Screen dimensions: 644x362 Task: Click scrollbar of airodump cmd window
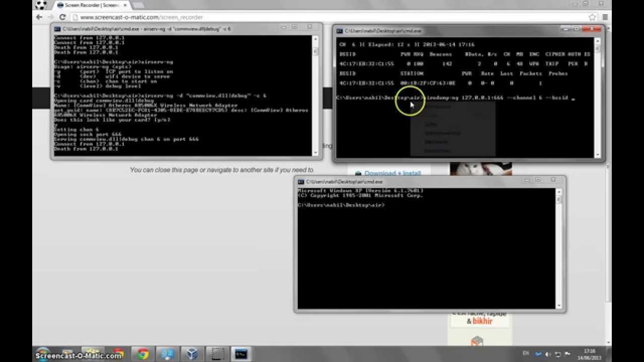pyautogui.click(x=598, y=98)
